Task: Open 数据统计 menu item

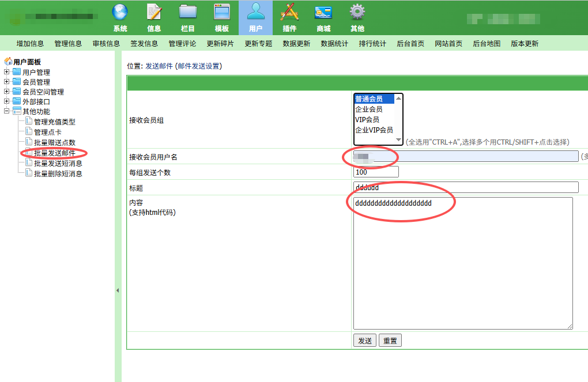Action: point(334,43)
